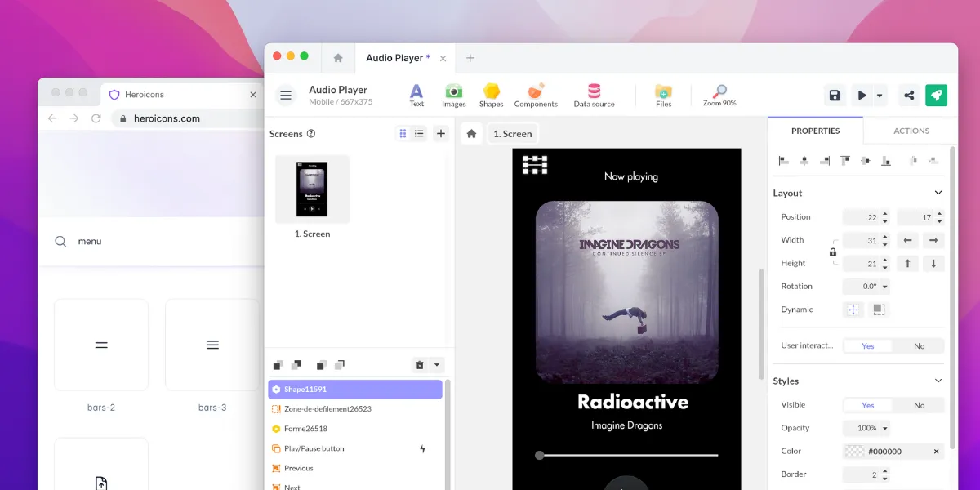Switch screens panel to list view
Screen dimensions: 980x490
[419, 134]
